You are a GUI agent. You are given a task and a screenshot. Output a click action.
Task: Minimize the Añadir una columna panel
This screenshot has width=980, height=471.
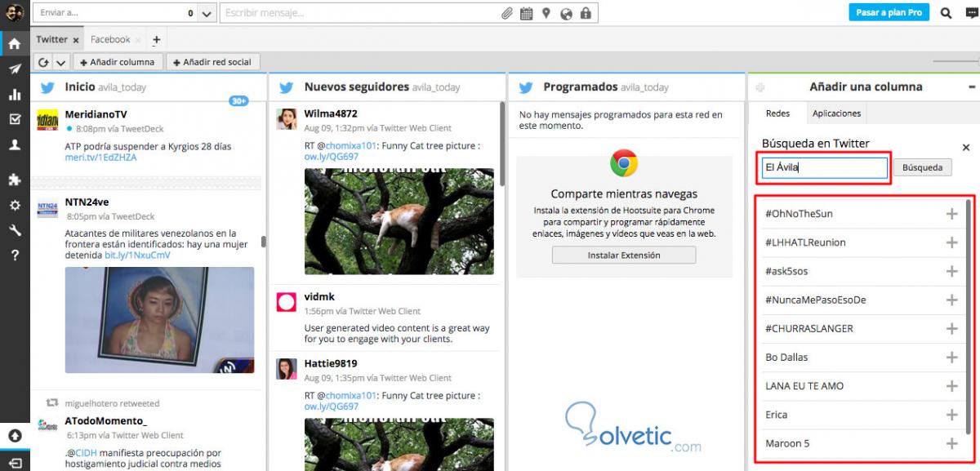tap(972, 87)
